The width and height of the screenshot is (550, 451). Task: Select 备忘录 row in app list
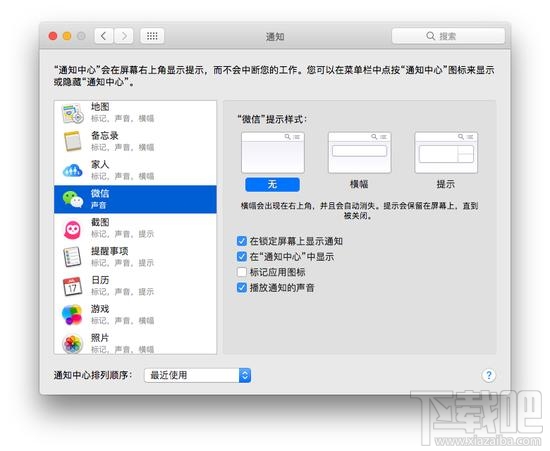135,141
